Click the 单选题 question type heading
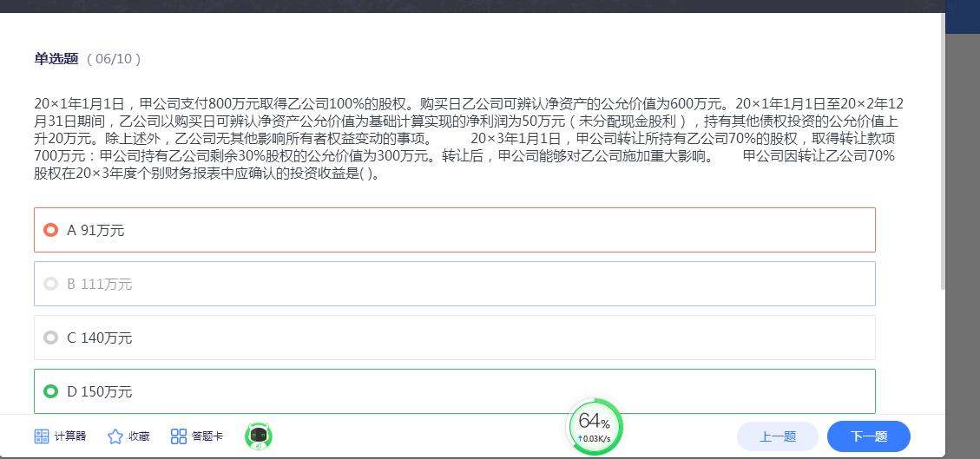The image size is (980, 459). pos(56,58)
